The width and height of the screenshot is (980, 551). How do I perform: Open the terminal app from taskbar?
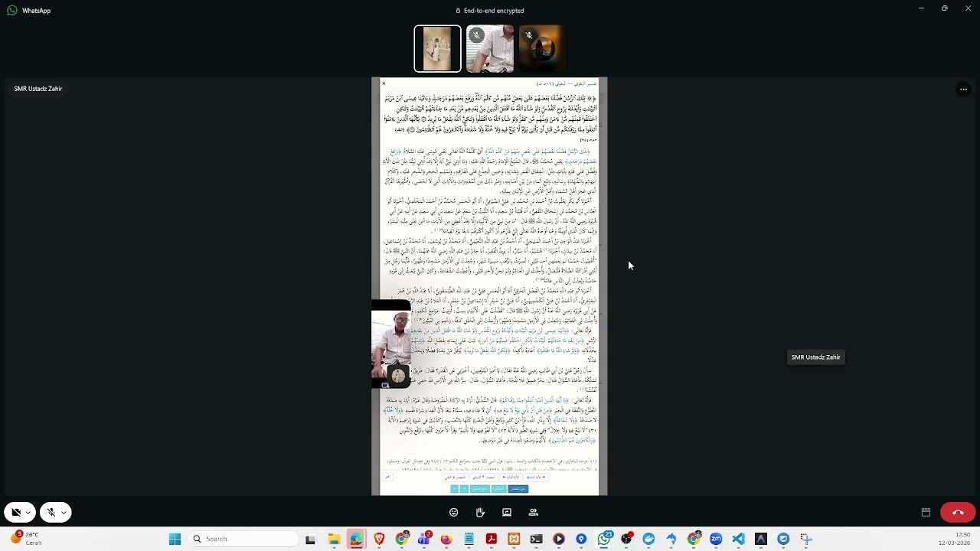pos(536,539)
